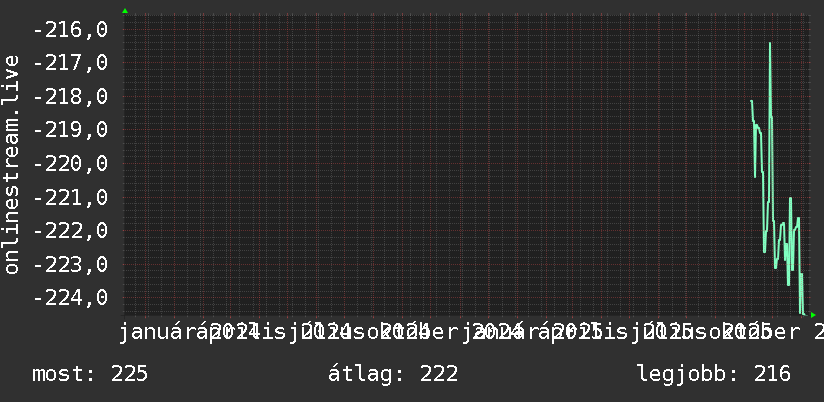Click the -218,0 y-axis label
The width and height of the screenshot is (824, 402).
70,97
